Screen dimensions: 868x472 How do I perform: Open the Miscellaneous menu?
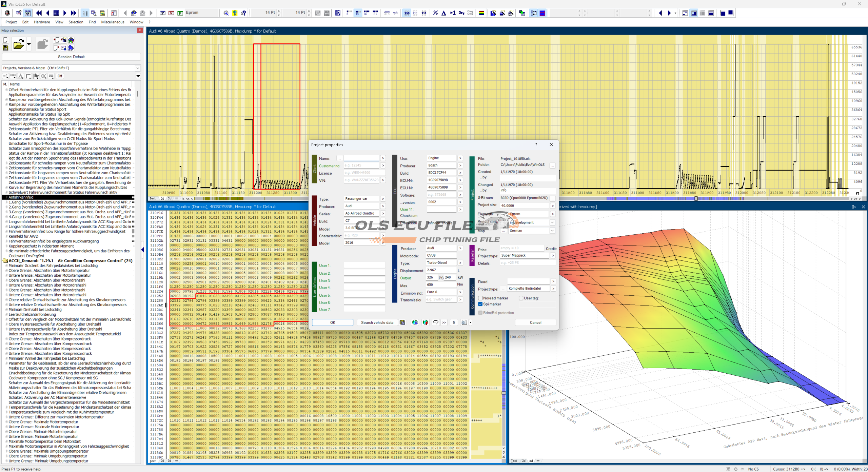click(x=113, y=22)
